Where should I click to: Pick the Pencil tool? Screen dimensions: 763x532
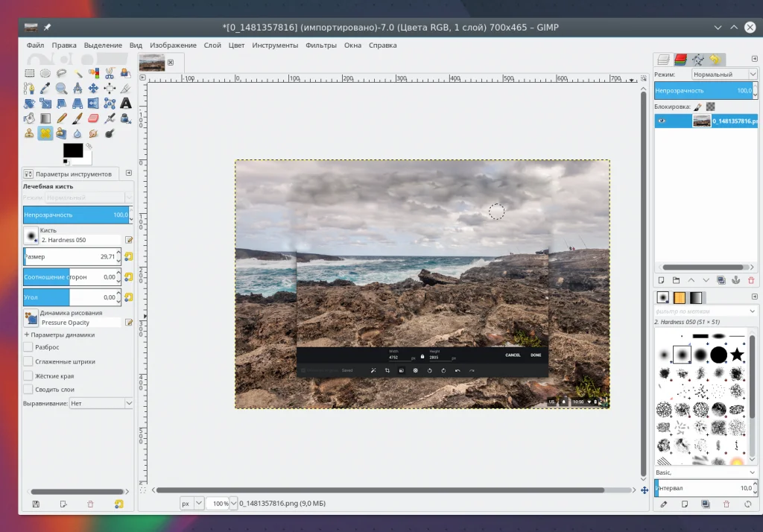[x=62, y=118]
